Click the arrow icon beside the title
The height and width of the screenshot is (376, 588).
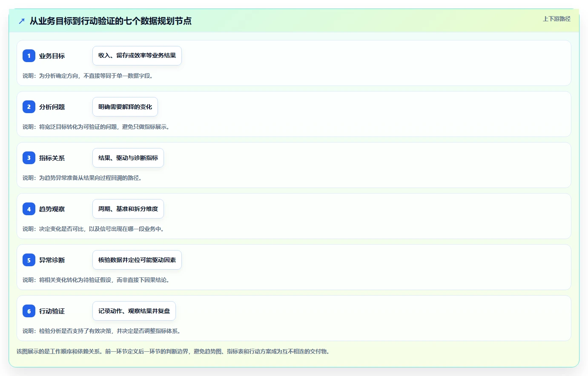pyautogui.click(x=22, y=21)
